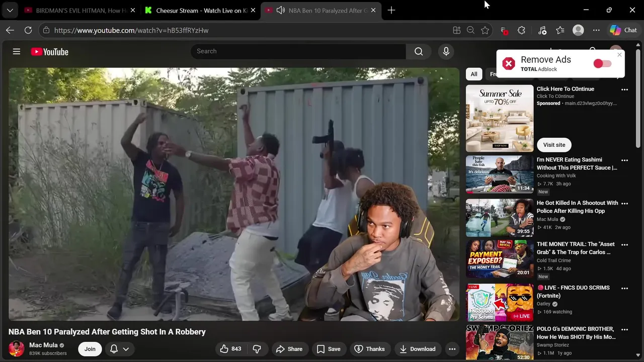Open He Got Killed In A Shootout thumbnail
644x362 pixels.
point(500,218)
